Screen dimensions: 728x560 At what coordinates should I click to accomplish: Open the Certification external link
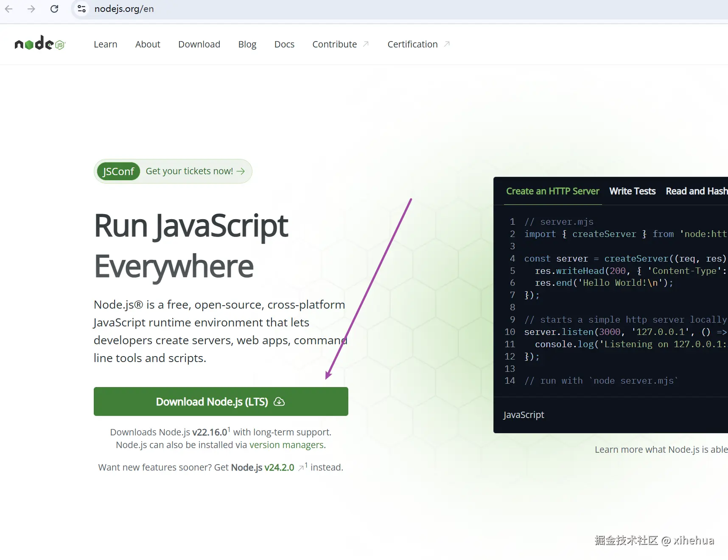[x=418, y=45]
